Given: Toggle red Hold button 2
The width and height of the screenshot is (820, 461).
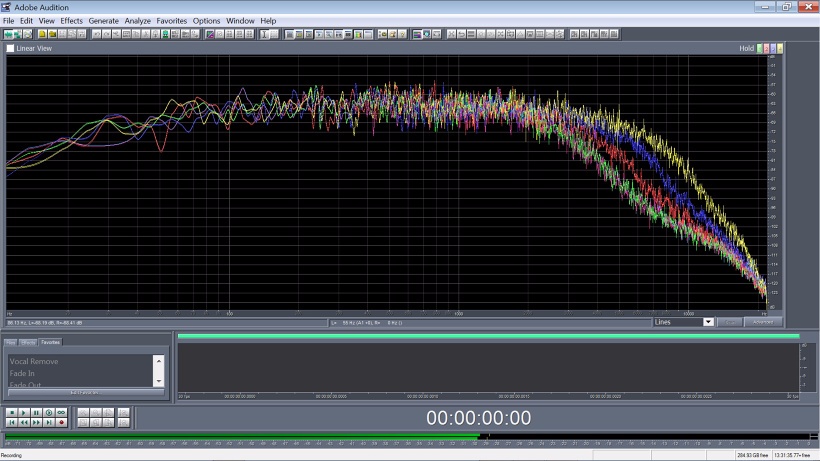Looking at the screenshot, I should 766,48.
